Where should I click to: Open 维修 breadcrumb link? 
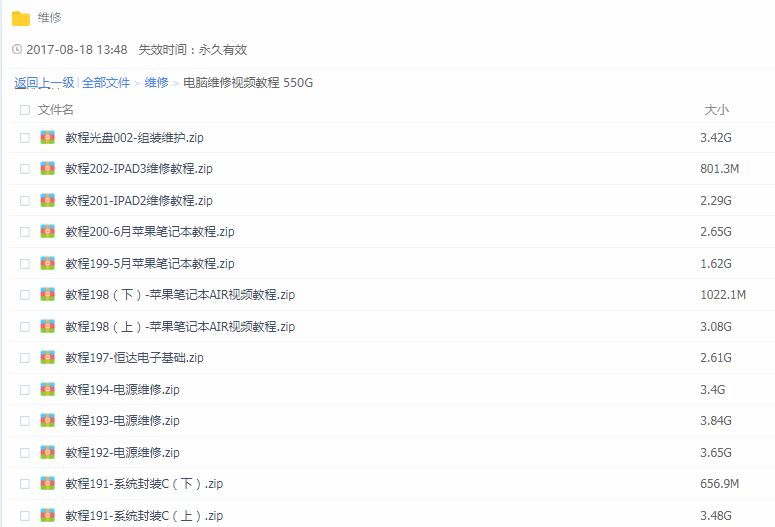click(156, 83)
